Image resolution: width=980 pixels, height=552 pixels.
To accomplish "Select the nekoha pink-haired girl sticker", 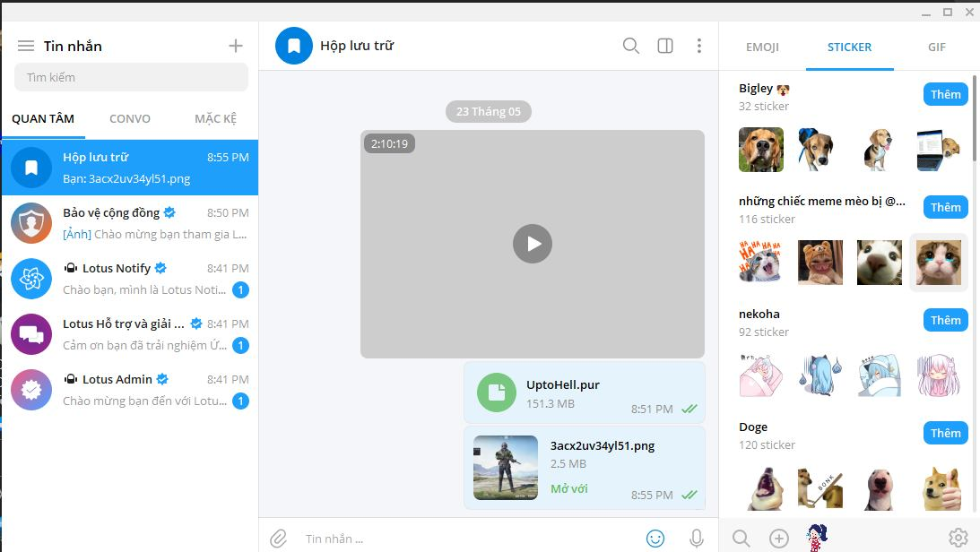I will point(938,375).
